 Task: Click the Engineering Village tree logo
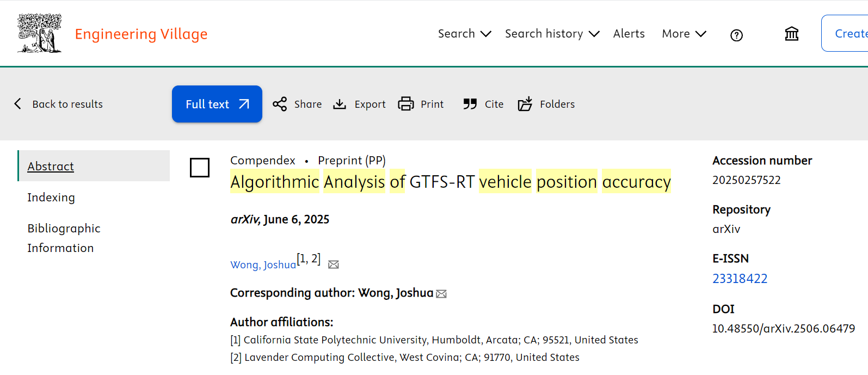tap(39, 33)
